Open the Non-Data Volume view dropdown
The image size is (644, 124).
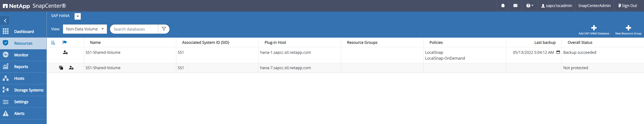coord(85,29)
